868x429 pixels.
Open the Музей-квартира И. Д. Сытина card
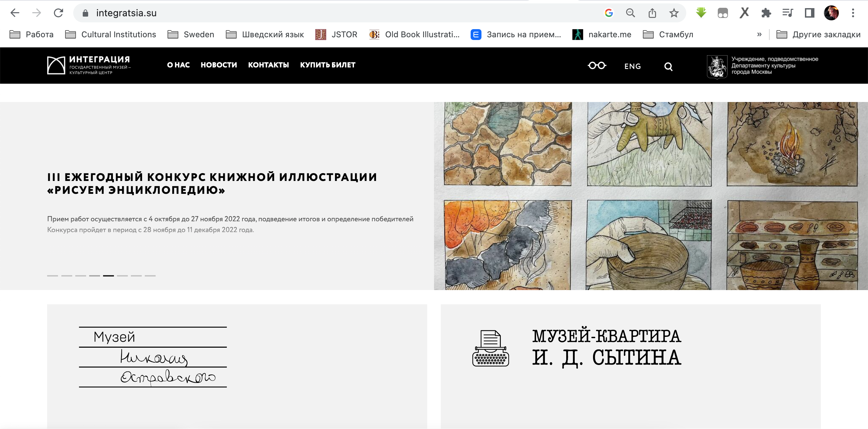click(x=630, y=366)
